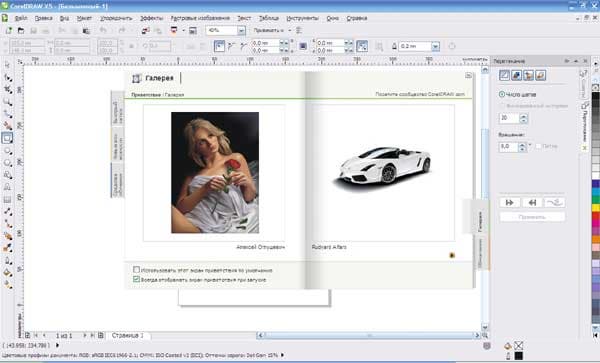Screen dimensions: 600x363
Task: Pick the yellow swatch in color palette
Action: tap(596, 208)
